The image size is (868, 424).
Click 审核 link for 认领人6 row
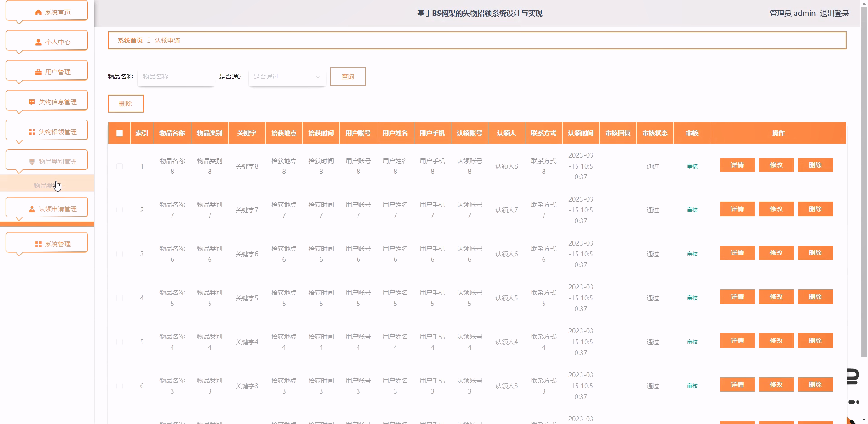pos(692,254)
